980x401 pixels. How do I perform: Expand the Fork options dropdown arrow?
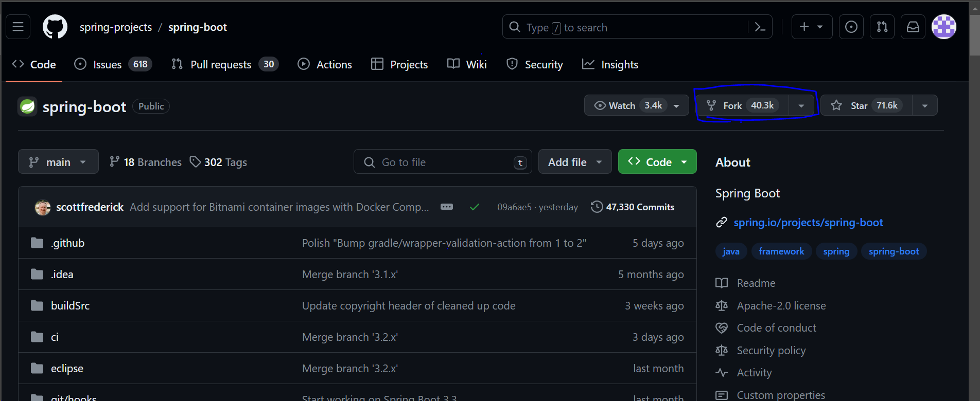(801, 105)
